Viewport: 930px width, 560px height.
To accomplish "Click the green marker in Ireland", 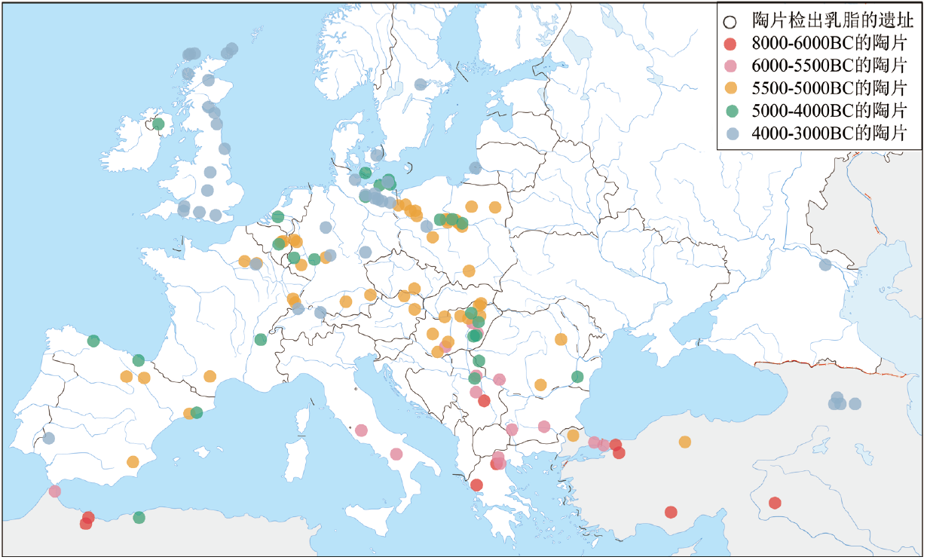I will (x=158, y=124).
